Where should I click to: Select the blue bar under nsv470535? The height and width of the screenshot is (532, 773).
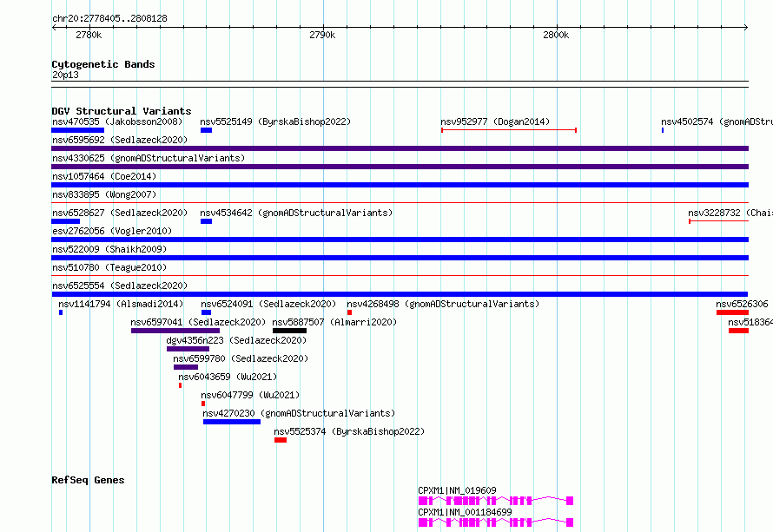click(x=78, y=130)
